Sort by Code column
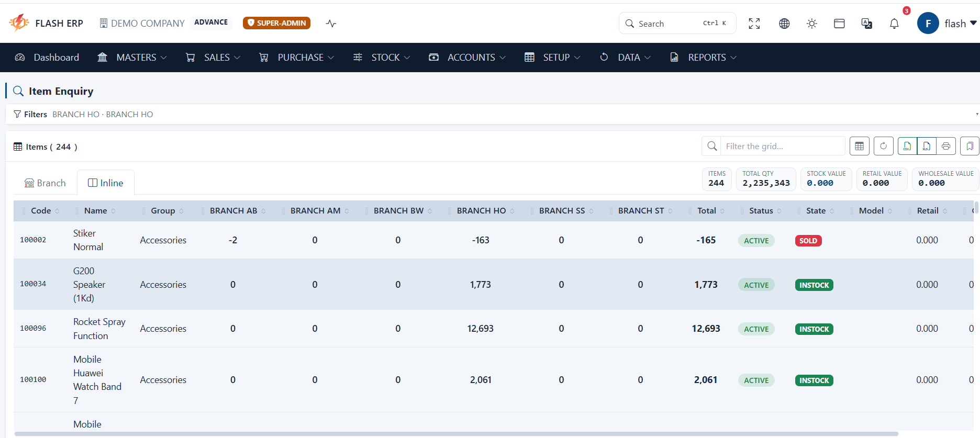 41,210
